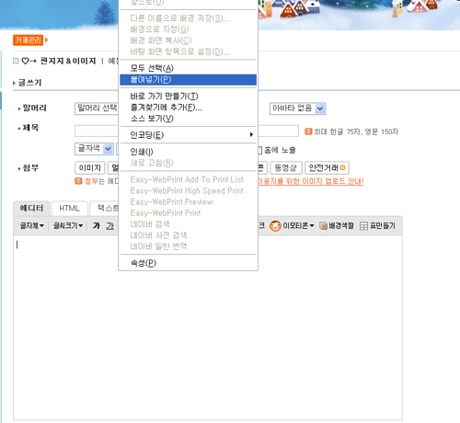Toggle the 홈에 노출 checkbox

(x=260, y=150)
